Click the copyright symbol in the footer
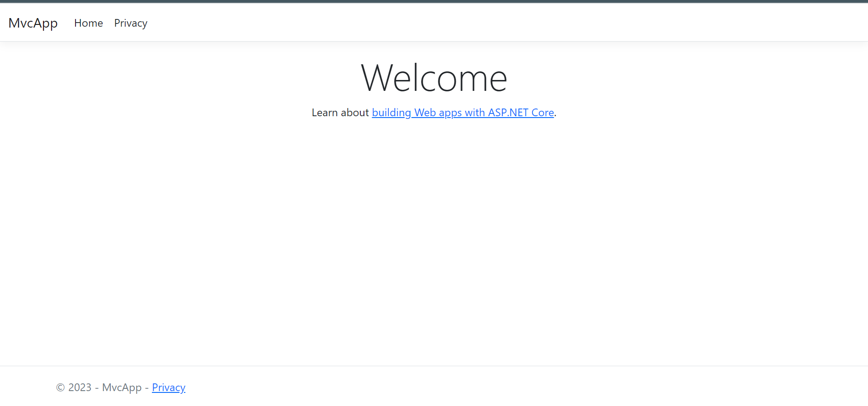 [61, 387]
